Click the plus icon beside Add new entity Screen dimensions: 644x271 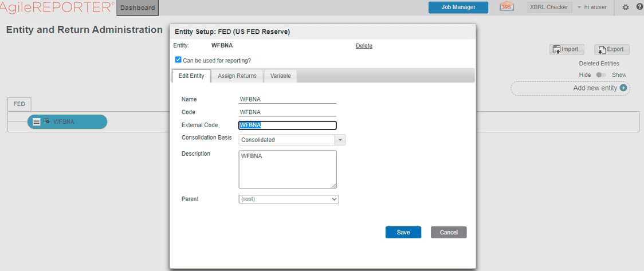[x=623, y=88]
